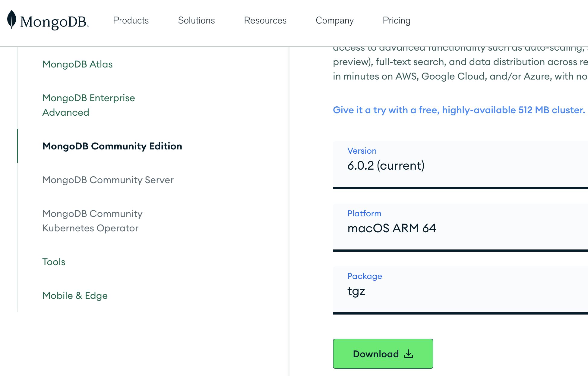Open the Resources menu

[265, 20]
